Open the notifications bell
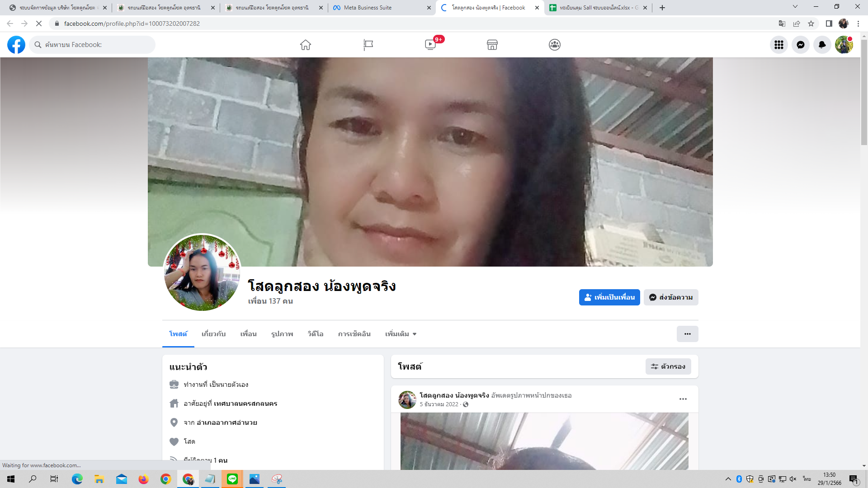 click(822, 45)
